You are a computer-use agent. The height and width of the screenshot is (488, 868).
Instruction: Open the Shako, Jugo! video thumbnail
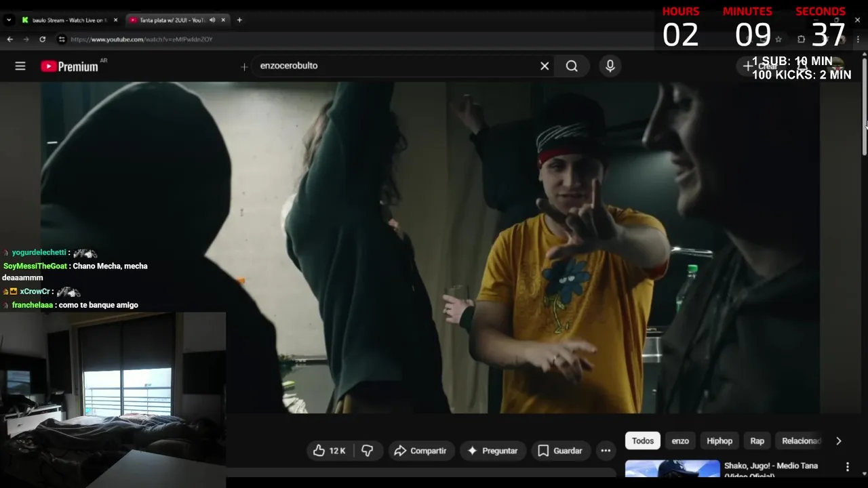point(673,469)
